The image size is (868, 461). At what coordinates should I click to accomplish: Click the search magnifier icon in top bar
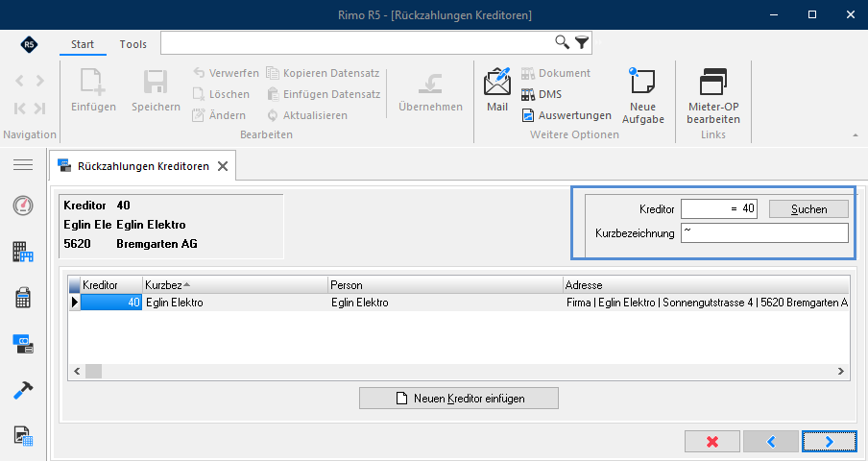point(562,42)
